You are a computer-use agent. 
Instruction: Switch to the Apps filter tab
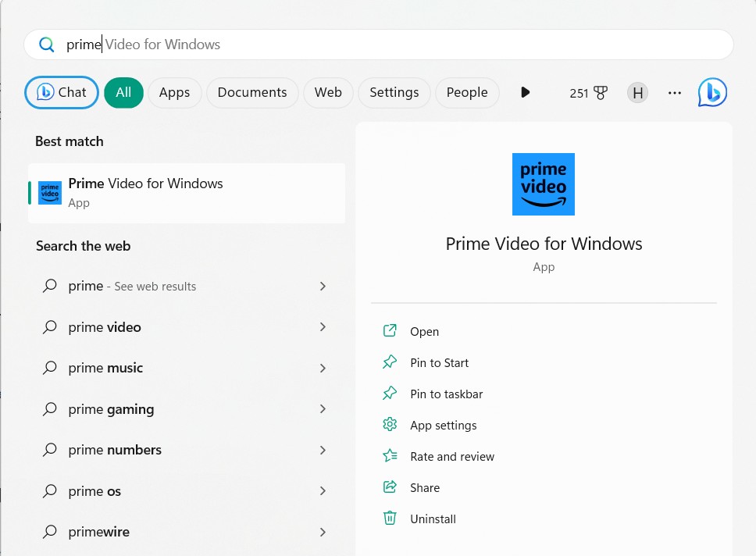coord(174,92)
